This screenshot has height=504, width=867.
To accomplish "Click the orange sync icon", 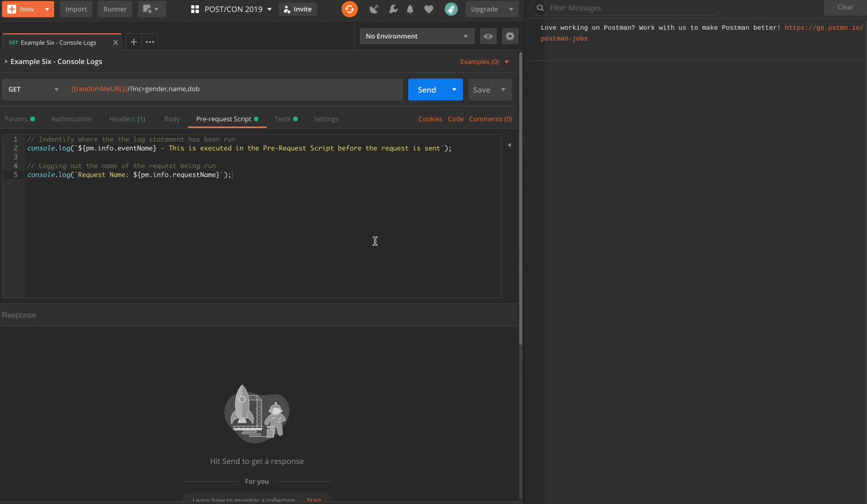I will click(349, 9).
